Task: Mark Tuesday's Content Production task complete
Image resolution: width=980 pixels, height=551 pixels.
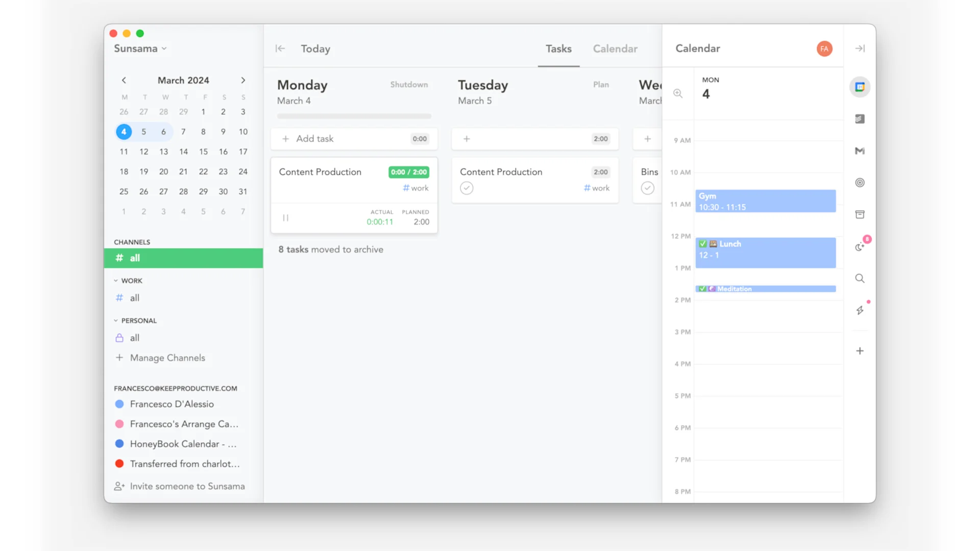Action: coord(467,188)
